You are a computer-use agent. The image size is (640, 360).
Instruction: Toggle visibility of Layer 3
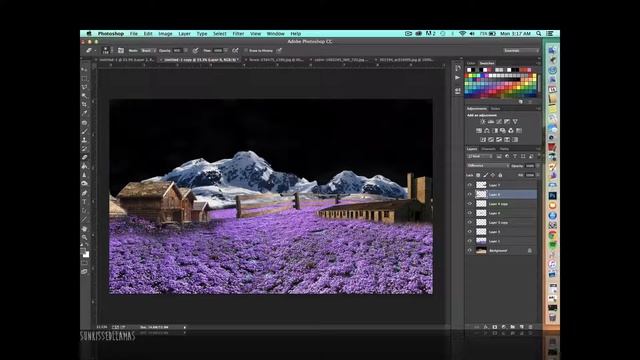pyautogui.click(x=470, y=232)
